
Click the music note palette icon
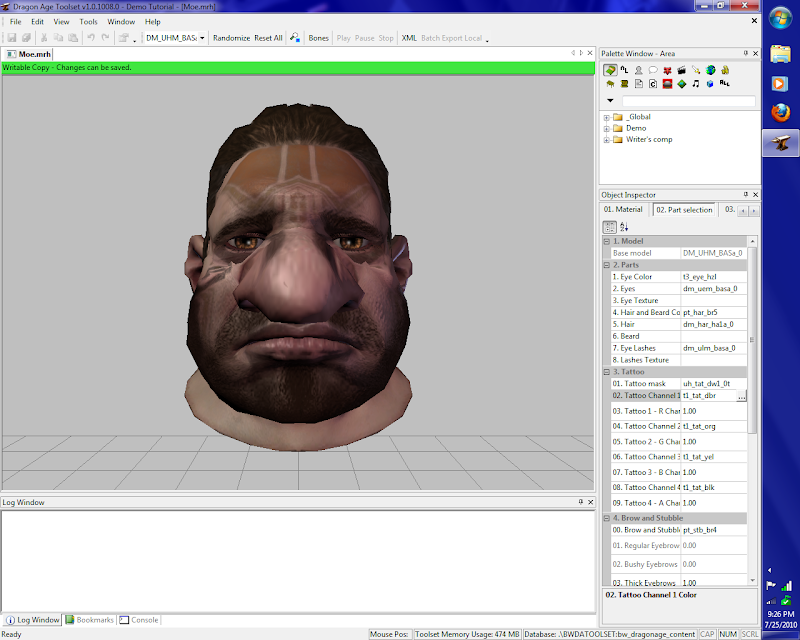(x=696, y=84)
